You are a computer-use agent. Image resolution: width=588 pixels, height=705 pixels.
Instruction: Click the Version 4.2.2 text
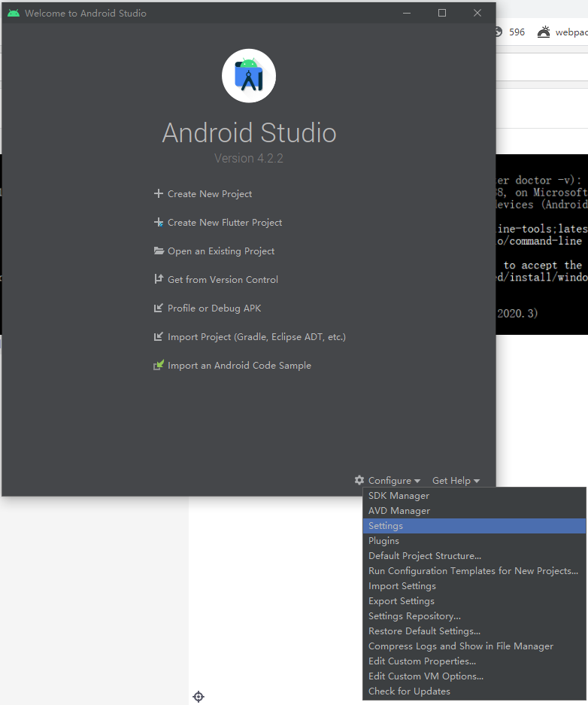(x=249, y=158)
